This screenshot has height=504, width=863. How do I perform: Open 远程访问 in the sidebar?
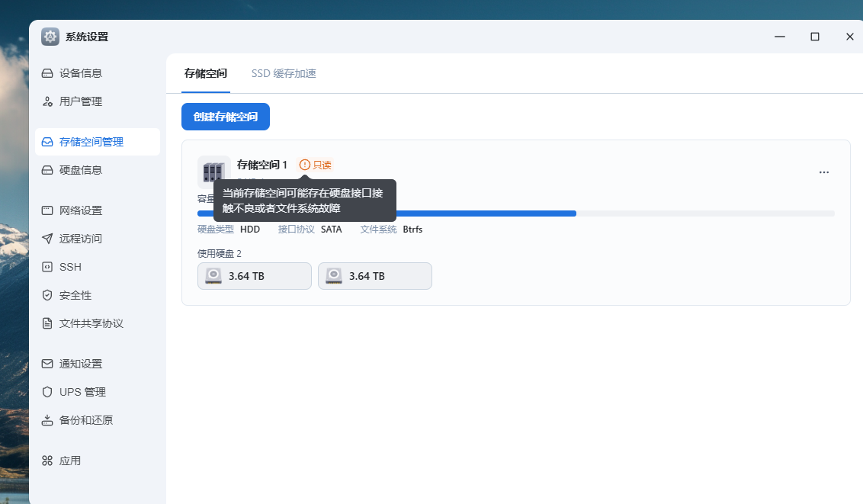(98, 238)
